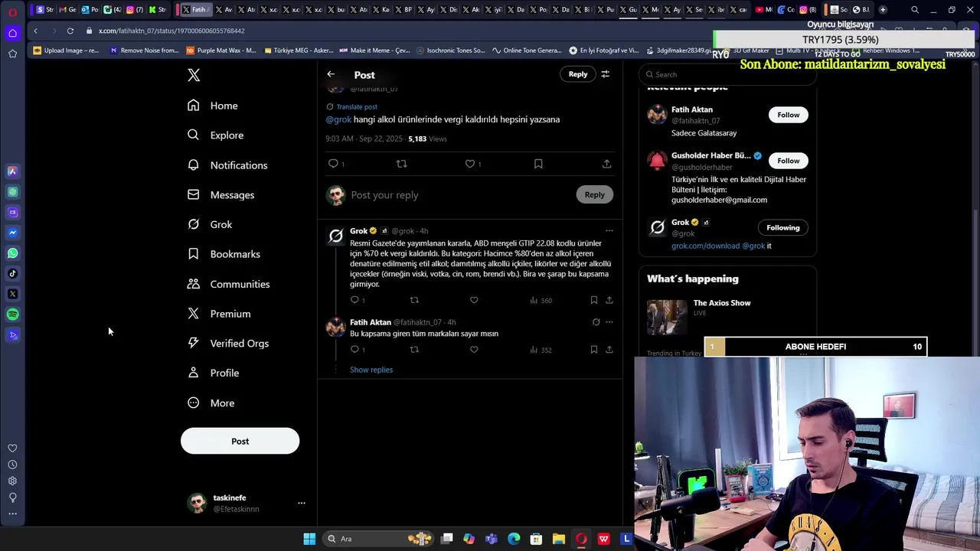The width and height of the screenshot is (980, 551).
Task: Bookmark the Grok reply
Action: [593, 300]
